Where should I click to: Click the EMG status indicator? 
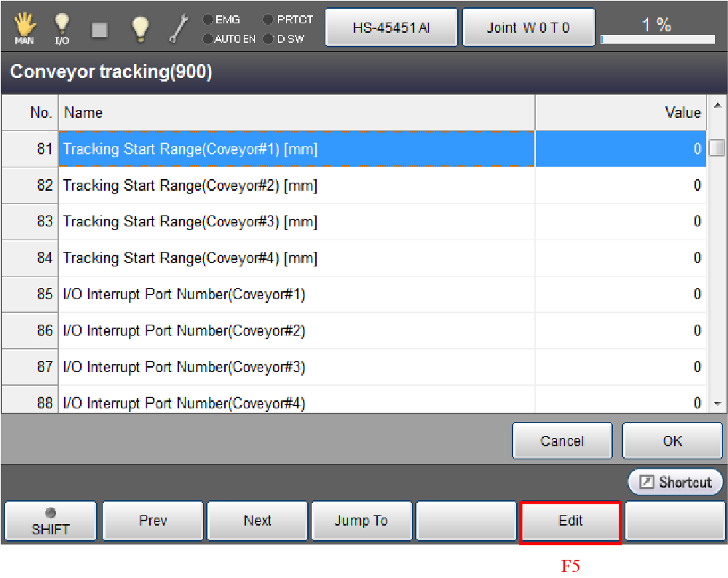coord(223,20)
